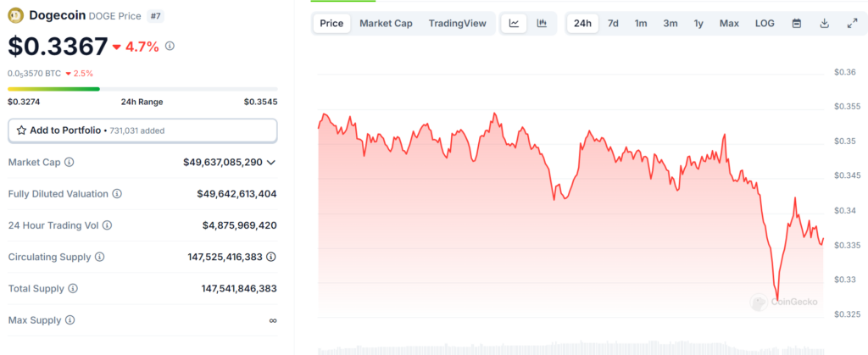The image size is (868, 355).
Task: Click the infinity Max Supply value
Action: point(272,320)
